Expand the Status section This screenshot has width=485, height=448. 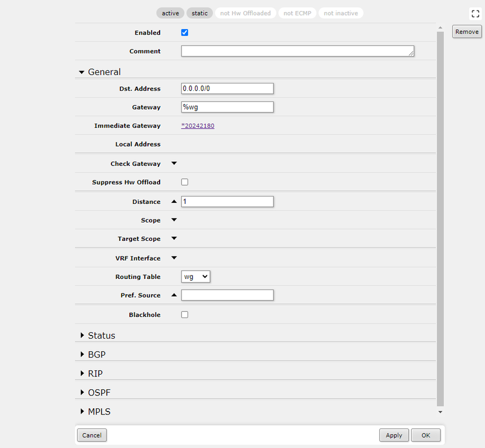tap(82, 335)
